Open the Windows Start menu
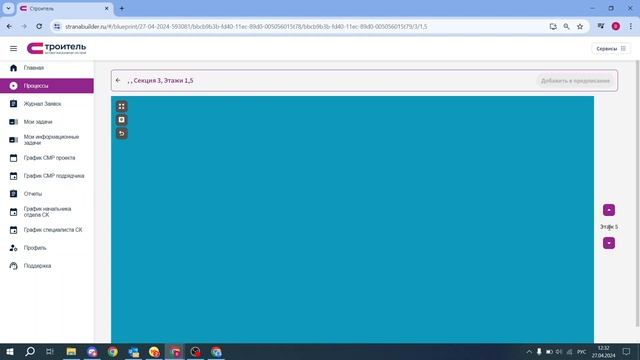 coord(10,352)
